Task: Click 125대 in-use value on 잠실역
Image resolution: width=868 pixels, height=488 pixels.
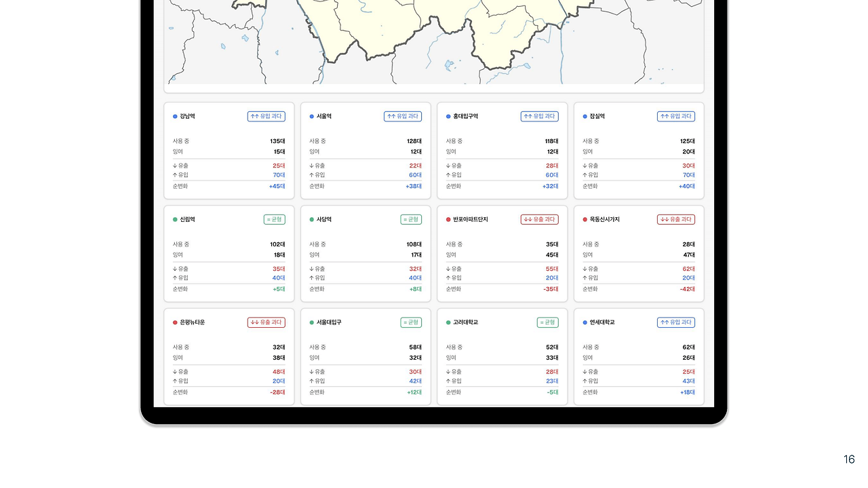Action: click(688, 141)
